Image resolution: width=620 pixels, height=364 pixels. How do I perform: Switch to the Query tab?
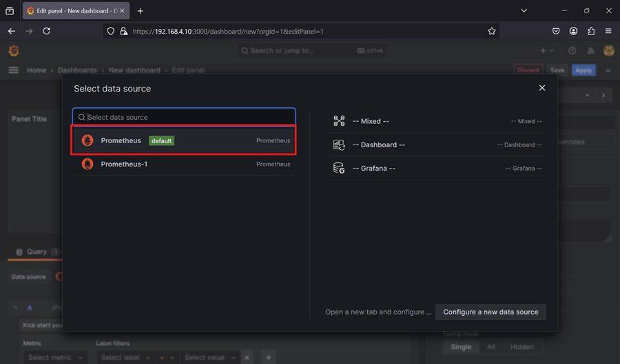37,252
